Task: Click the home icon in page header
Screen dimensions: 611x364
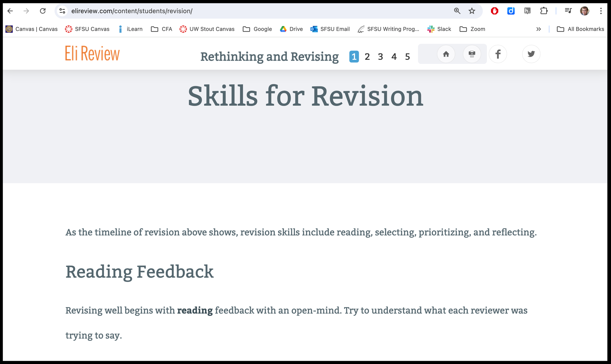Action: click(446, 54)
